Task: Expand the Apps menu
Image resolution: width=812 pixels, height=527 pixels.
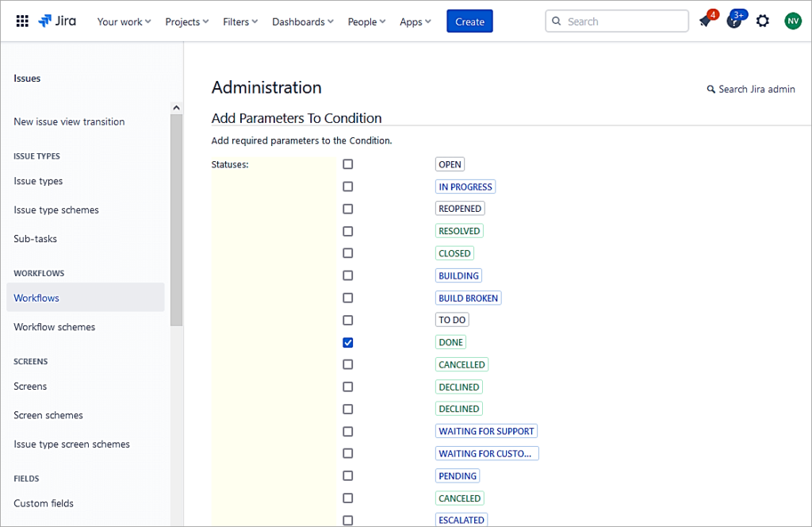Action: [x=415, y=21]
